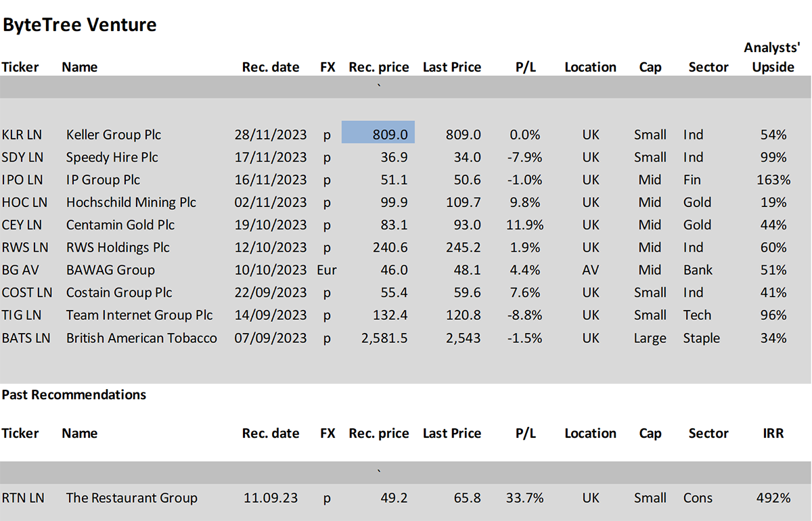Click the CEY LN ticker
812x521 pixels.
22,225
